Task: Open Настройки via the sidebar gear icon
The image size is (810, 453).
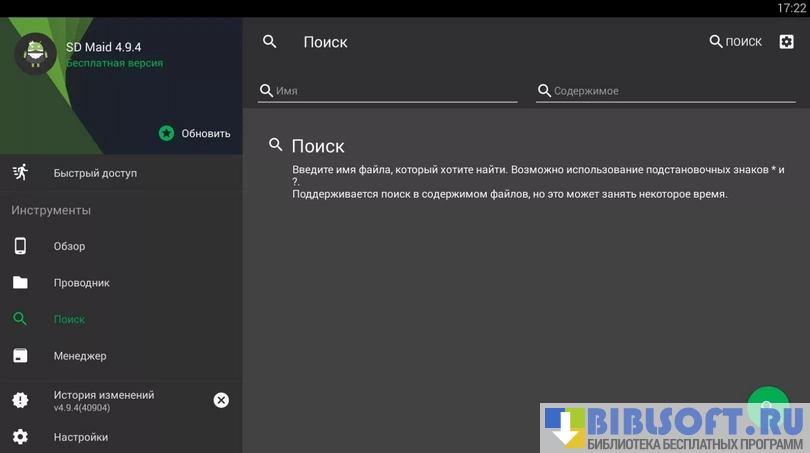Action: pos(20,437)
